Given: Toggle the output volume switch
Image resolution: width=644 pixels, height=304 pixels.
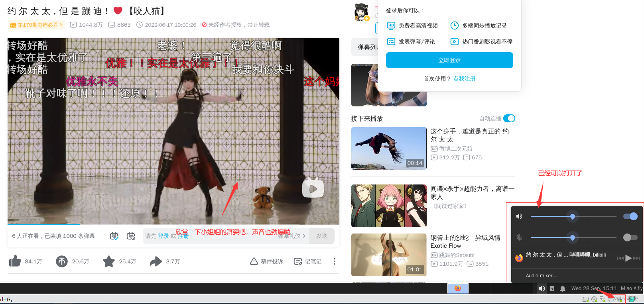Looking at the screenshot, I should [630, 216].
